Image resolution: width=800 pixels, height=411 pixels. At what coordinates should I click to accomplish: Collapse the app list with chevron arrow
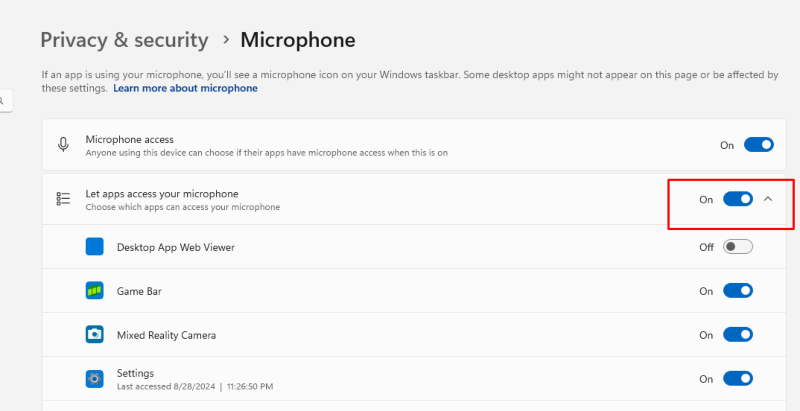click(x=768, y=199)
